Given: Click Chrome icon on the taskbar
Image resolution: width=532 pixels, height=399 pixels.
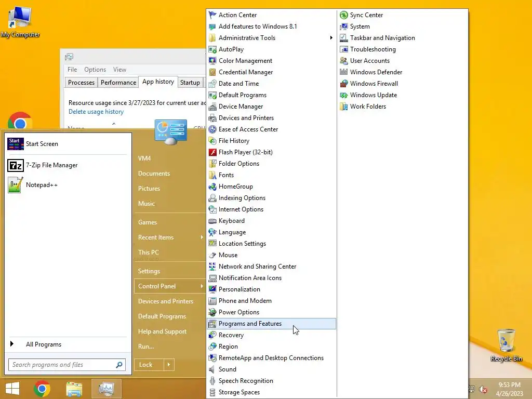Looking at the screenshot, I should click(x=42, y=389).
